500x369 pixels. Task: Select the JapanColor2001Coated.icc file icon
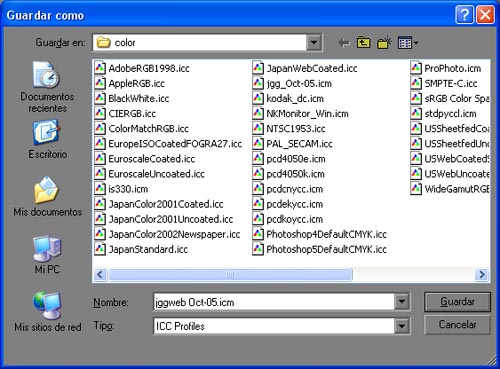(x=100, y=204)
